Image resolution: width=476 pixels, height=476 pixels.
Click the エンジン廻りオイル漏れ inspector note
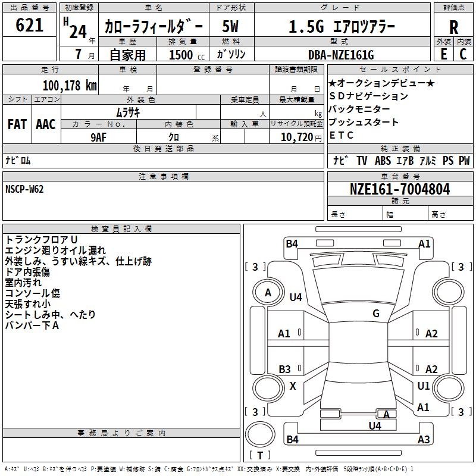(55, 250)
